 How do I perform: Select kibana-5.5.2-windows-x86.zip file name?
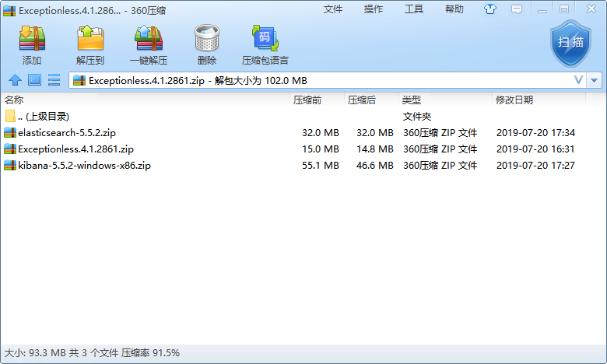pos(84,165)
